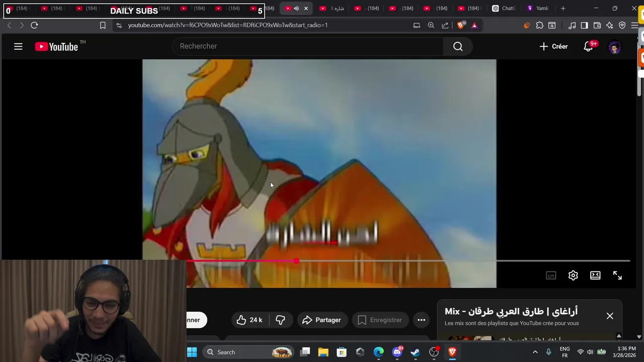Go to the YouTube home logo

[56, 47]
